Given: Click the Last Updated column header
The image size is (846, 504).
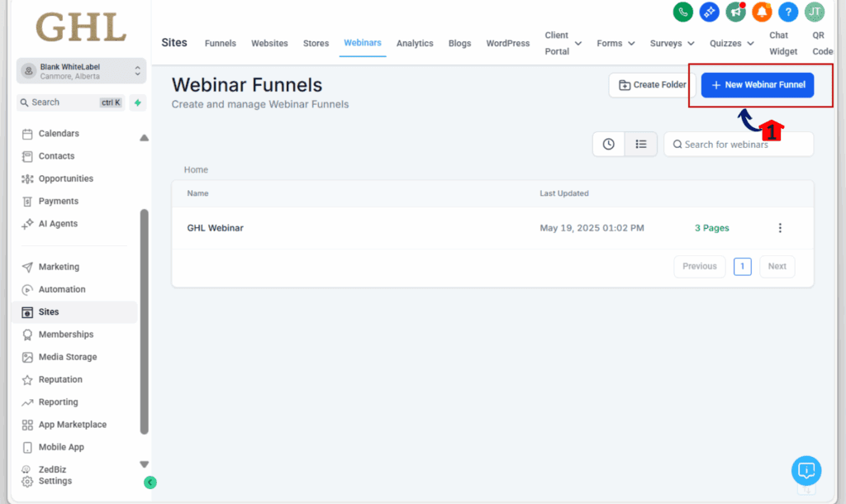Looking at the screenshot, I should 563,193.
